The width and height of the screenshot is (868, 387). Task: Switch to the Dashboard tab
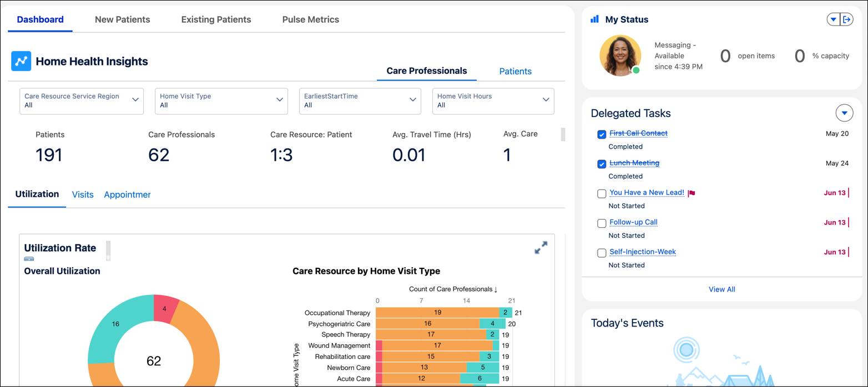(x=40, y=19)
